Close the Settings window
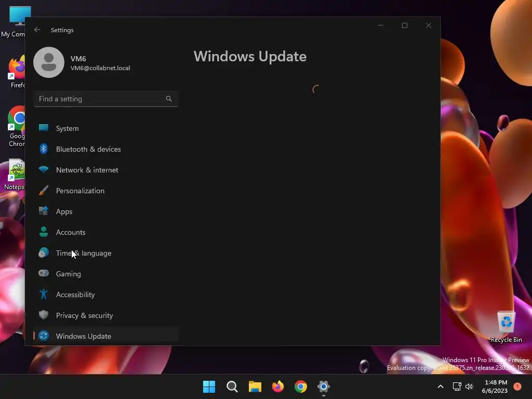The width and height of the screenshot is (532, 399). 429,25
